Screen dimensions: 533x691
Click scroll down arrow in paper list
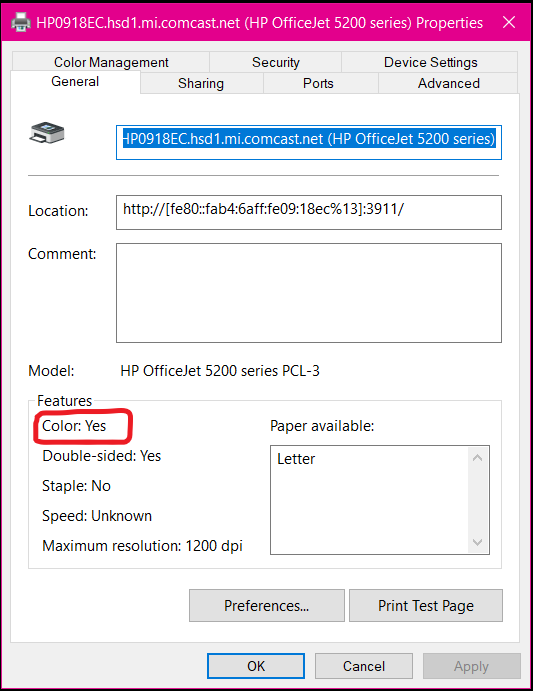(477, 542)
